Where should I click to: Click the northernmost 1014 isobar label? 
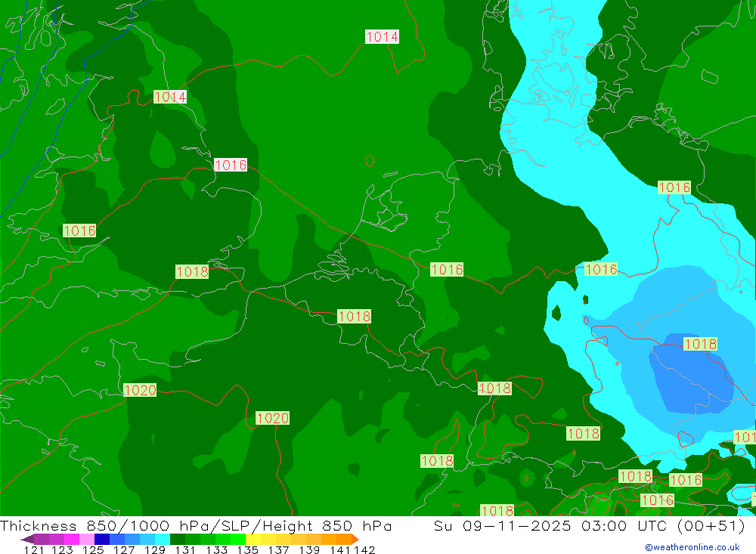382,36
